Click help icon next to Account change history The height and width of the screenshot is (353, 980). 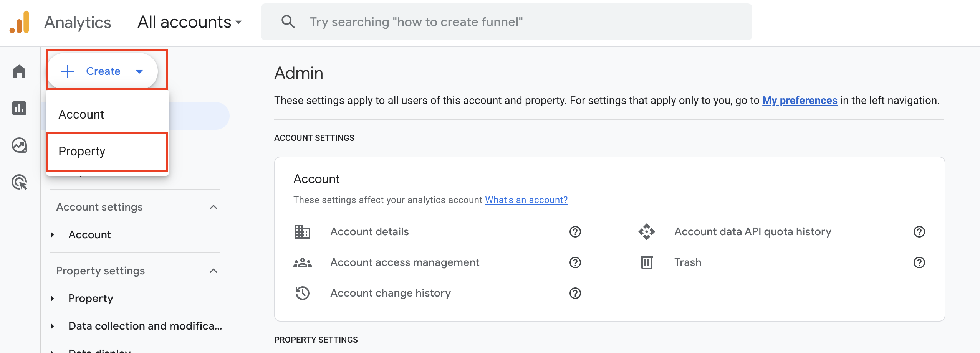[x=575, y=293]
